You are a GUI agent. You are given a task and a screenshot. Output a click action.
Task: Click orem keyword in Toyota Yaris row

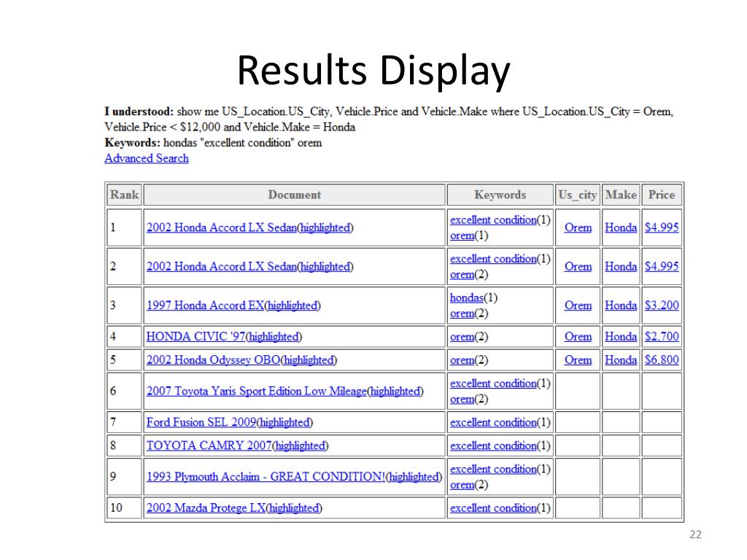pyautogui.click(x=462, y=399)
